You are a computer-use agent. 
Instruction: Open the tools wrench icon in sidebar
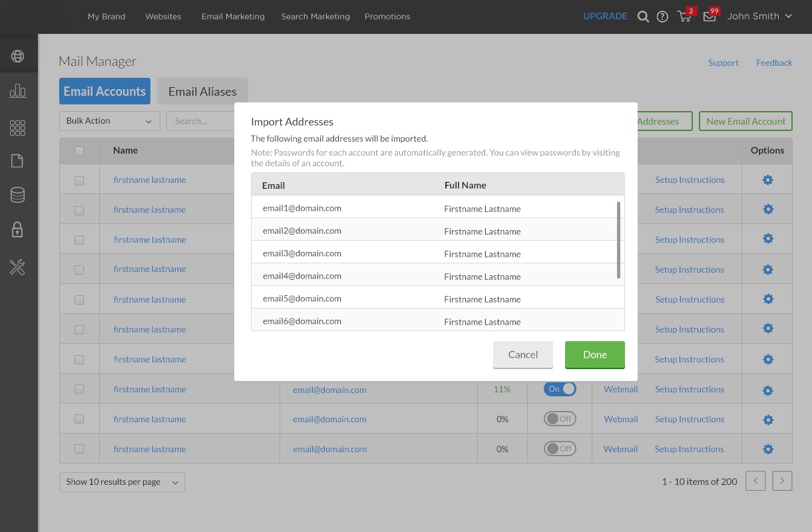[18, 267]
